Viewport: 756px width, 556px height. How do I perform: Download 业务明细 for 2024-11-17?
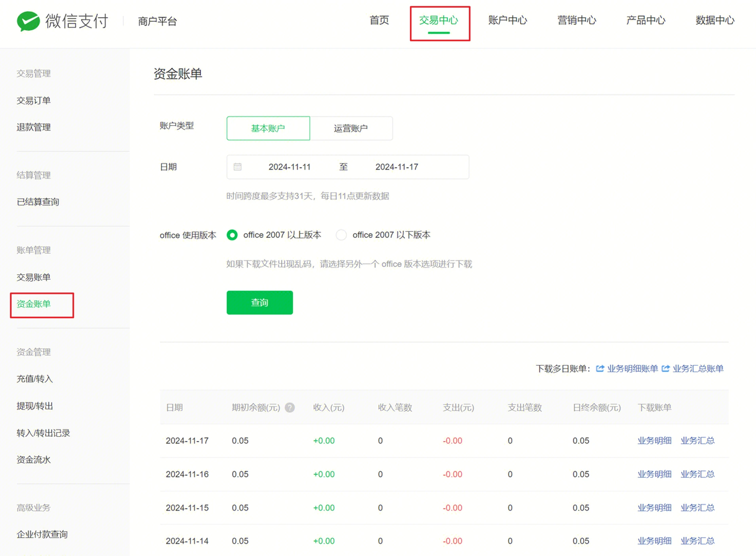[x=654, y=440]
